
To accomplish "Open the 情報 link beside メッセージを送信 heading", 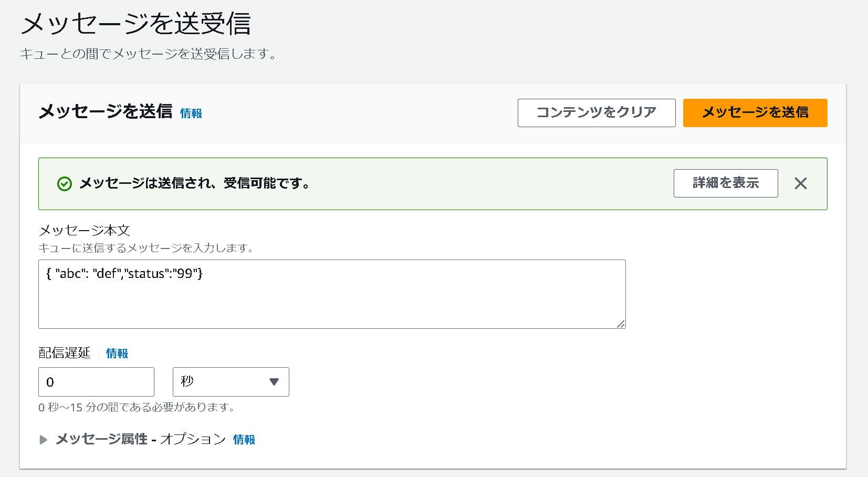I will 191,113.
